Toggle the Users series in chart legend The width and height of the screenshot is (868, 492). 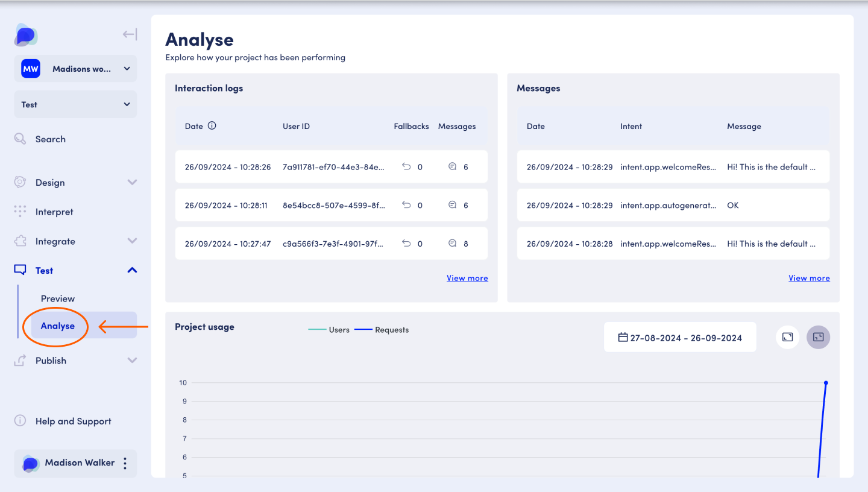(x=329, y=330)
